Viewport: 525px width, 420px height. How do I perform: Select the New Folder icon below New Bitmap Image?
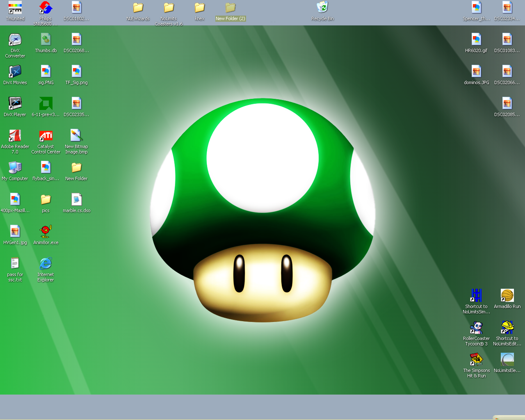tap(76, 167)
